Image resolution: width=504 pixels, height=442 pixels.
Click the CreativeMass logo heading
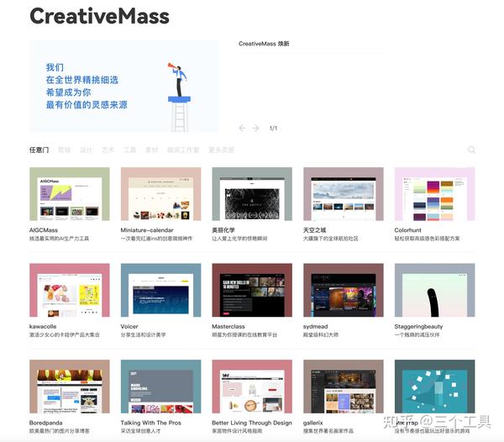pyautogui.click(x=99, y=16)
